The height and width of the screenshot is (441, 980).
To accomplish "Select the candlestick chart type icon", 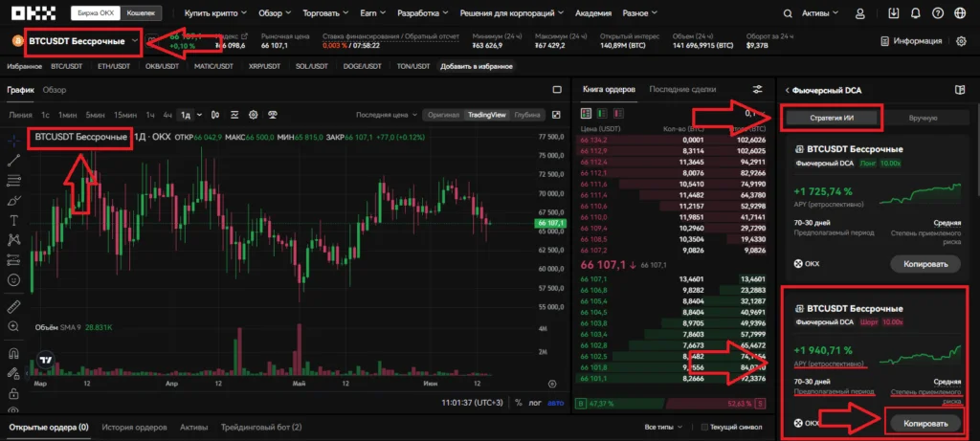I will 215,115.
